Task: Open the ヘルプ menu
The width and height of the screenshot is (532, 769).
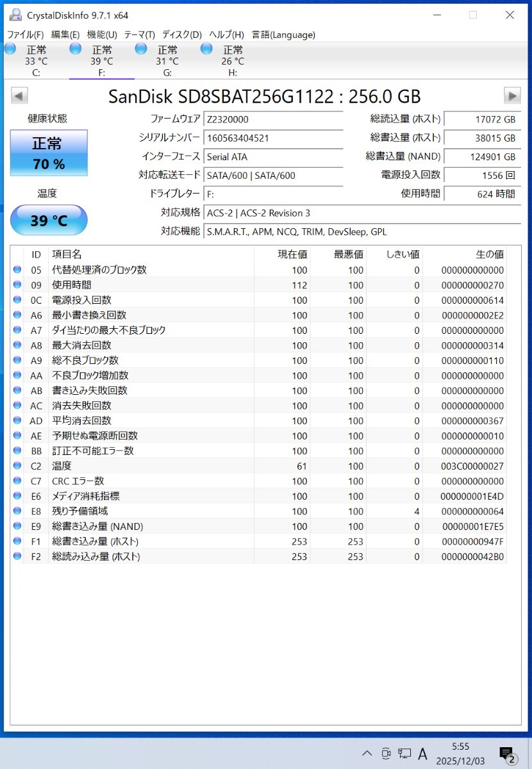Action: pos(228,35)
